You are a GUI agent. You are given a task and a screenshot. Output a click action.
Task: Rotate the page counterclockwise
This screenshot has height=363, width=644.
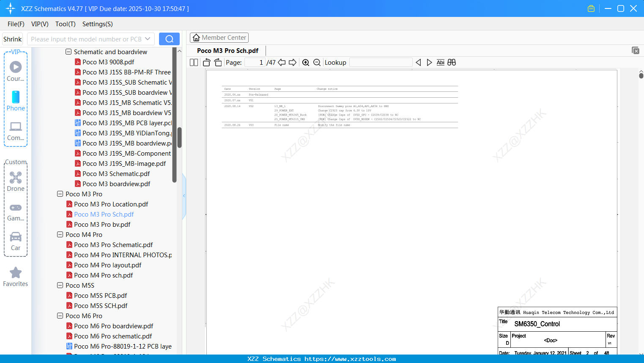pos(207,63)
